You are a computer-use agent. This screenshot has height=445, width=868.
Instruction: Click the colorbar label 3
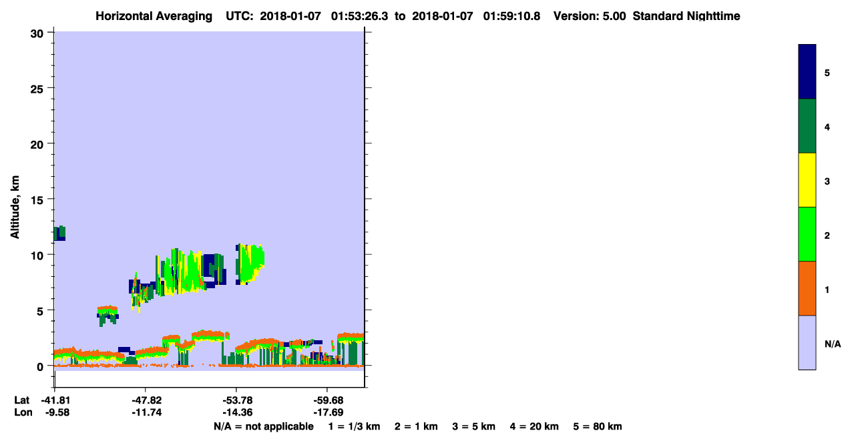coord(827,181)
